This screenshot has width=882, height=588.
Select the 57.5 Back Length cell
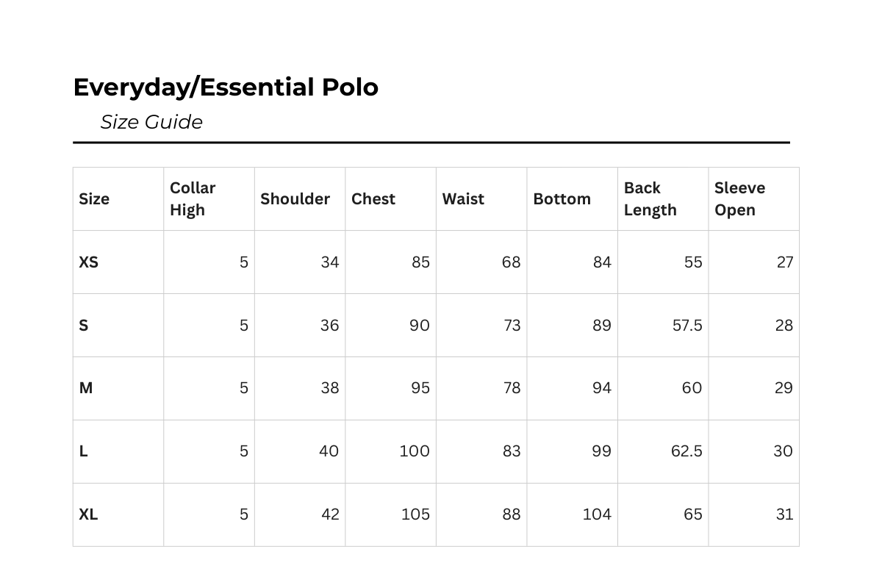coord(687,325)
